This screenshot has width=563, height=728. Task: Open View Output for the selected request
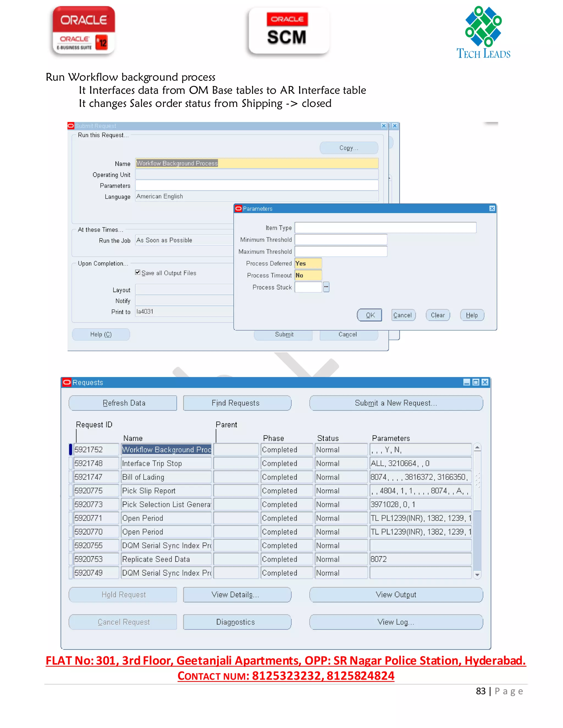[x=396, y=595]
